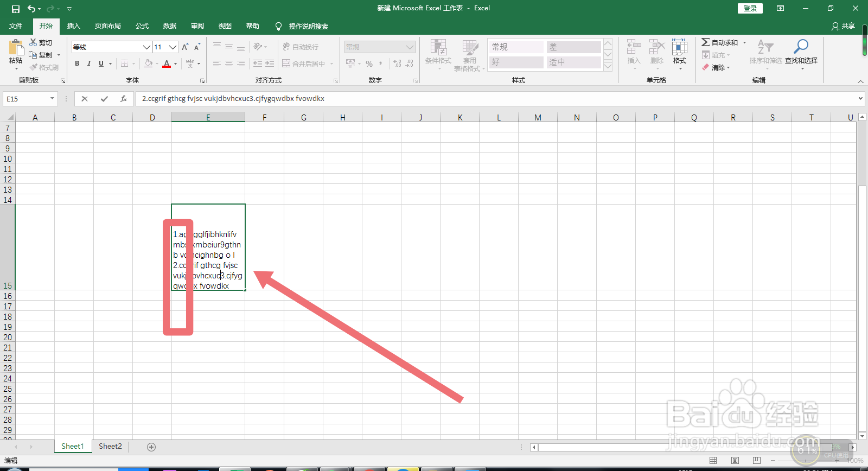The width and height of the screenshot is (868, 471).
Task: Confirm the entry with the formula bar checkmark
Action: (104, 99)
